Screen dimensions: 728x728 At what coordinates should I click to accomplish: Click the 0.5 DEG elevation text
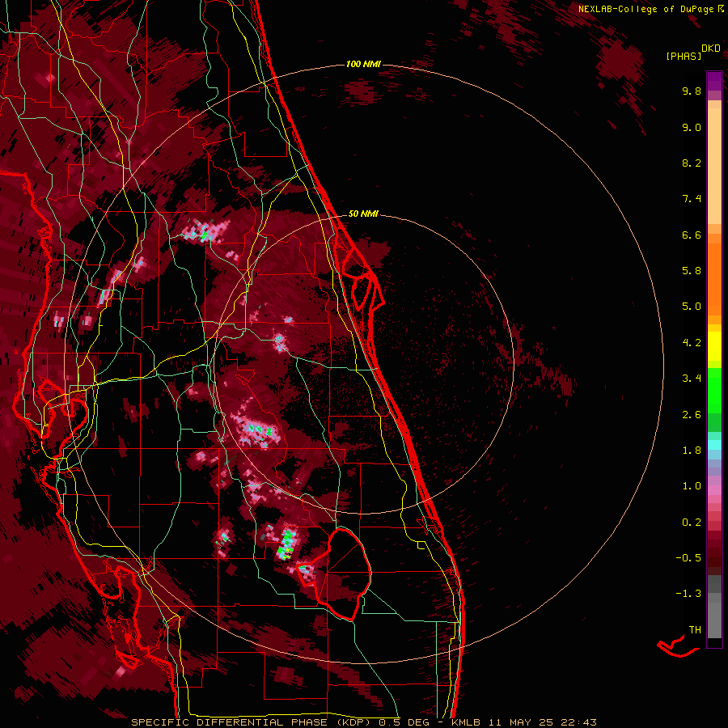tap(406, 722)
